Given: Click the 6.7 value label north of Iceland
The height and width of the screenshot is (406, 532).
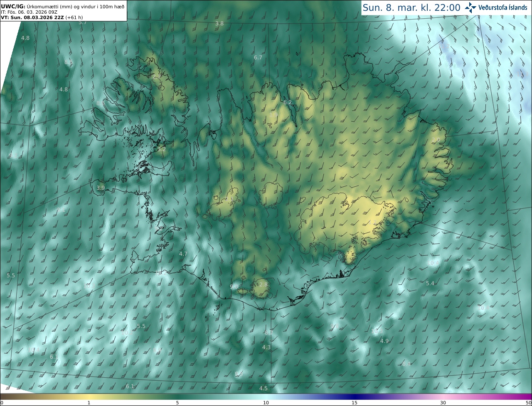Looking at the screenshot, I should [x=258, y=57].
